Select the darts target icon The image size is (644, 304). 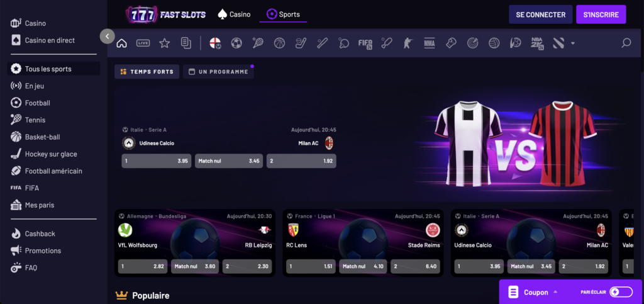472,43
